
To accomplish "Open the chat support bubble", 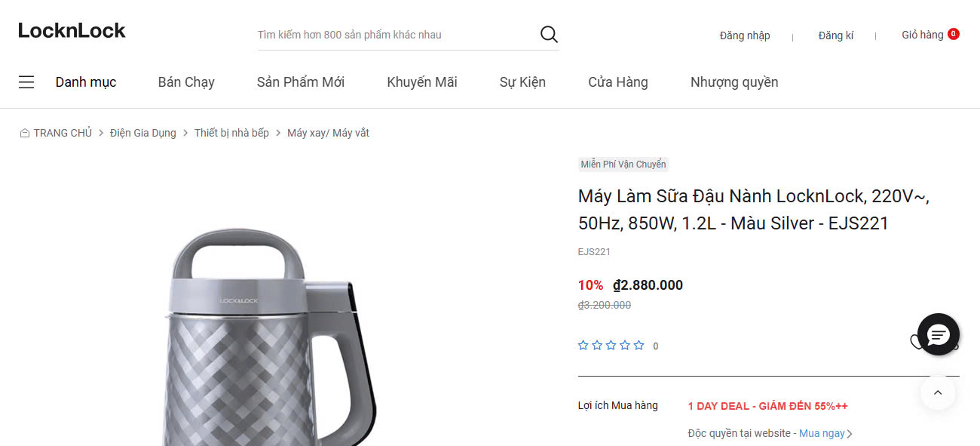I will (x=938, y=334).
